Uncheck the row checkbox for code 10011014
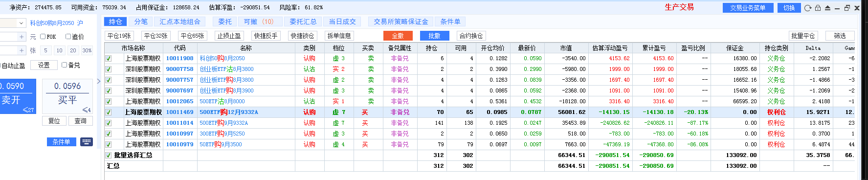Viewport: 868px width, 180px height. [x=109, y=123]
